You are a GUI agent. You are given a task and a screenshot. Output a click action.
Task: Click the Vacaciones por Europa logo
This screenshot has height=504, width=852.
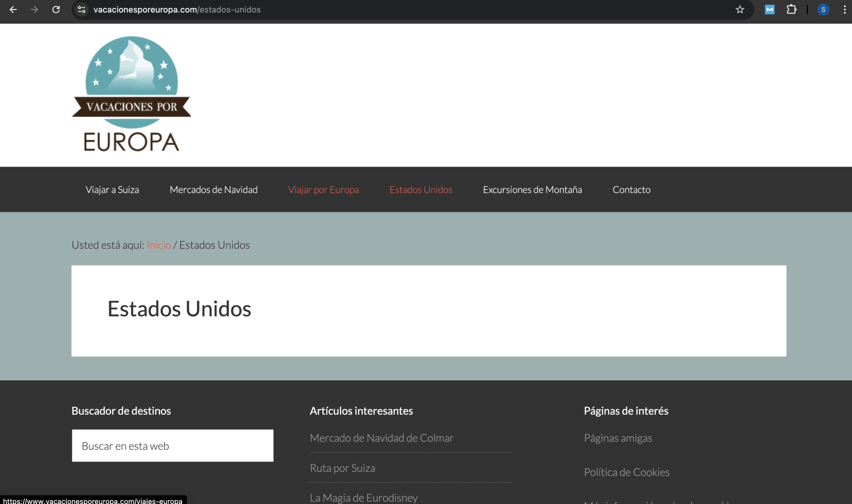(131, 94)
